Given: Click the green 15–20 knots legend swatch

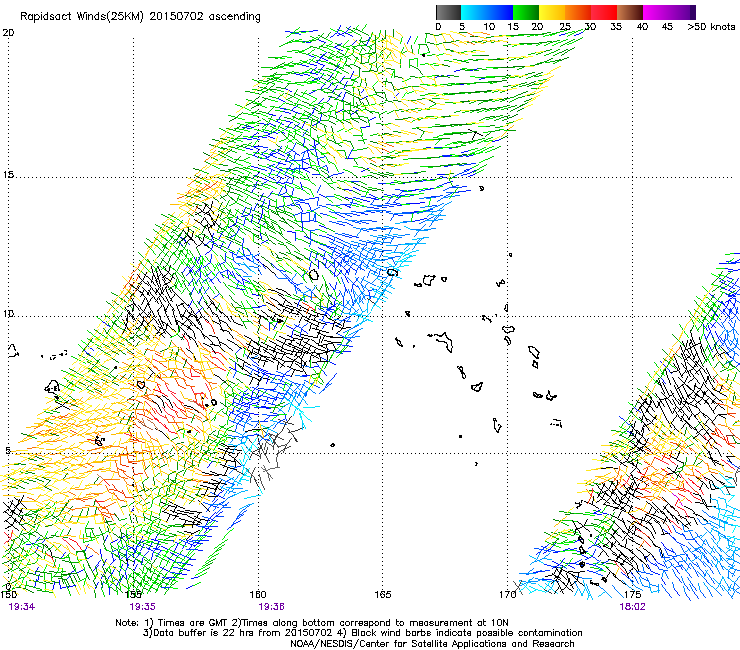Looking at the screenshot, I should click(x=526, y=12).
